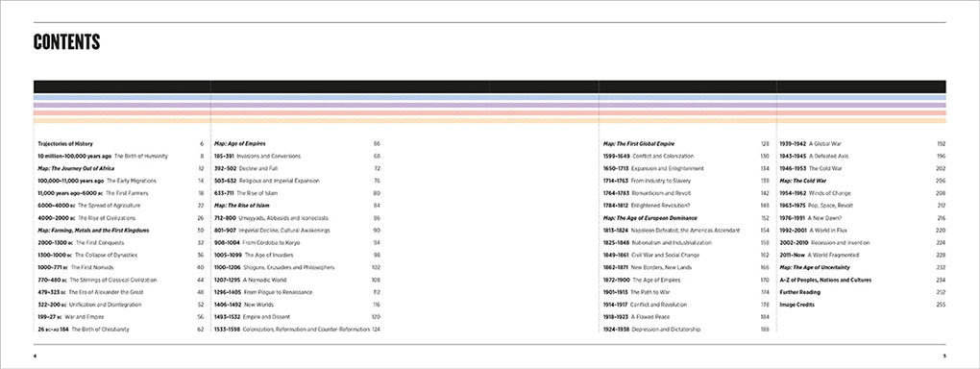Select 'The First Conquests' entry
The image size is (980, 369).
(x=100, y=243)
